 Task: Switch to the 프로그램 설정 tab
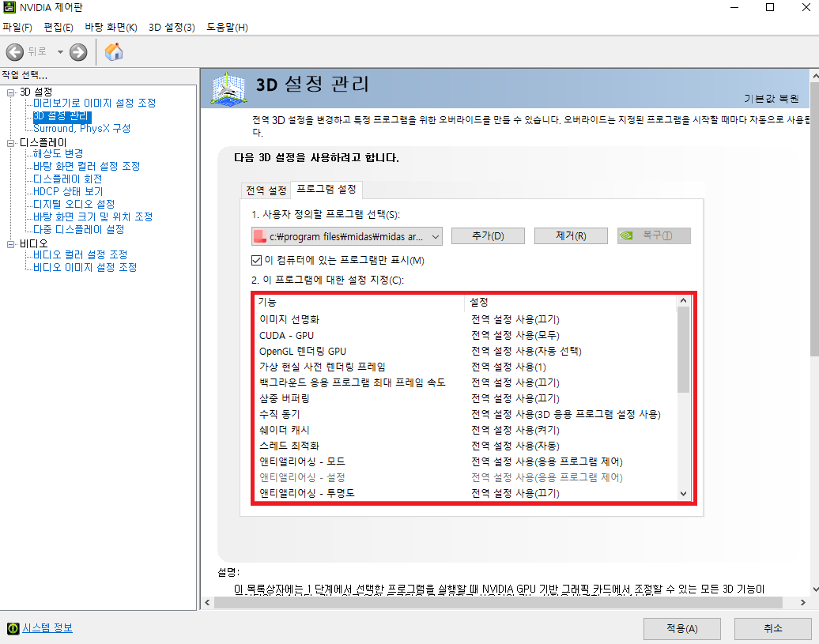pyautogui.click(x=326, y=189)
